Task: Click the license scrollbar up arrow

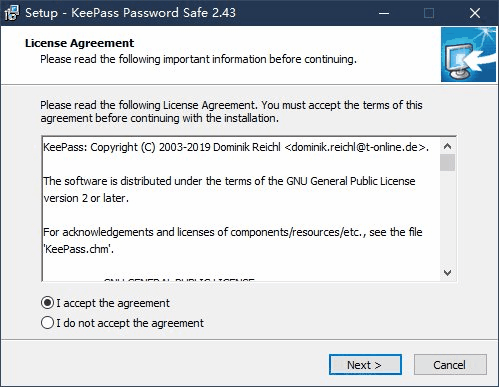Action: 447,146
